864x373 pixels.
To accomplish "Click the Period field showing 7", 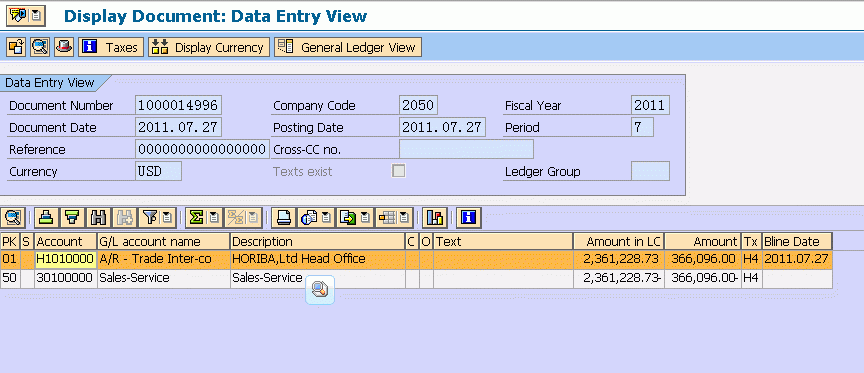I will tap(642, 127).
